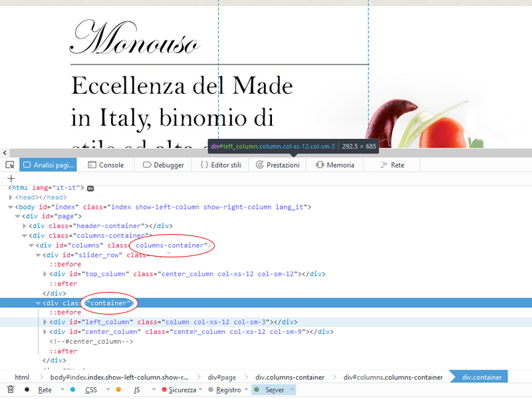Expand the head element node
Image resolution: width=532 pixels, height=399 pixels.
click(x=11, y=197)
